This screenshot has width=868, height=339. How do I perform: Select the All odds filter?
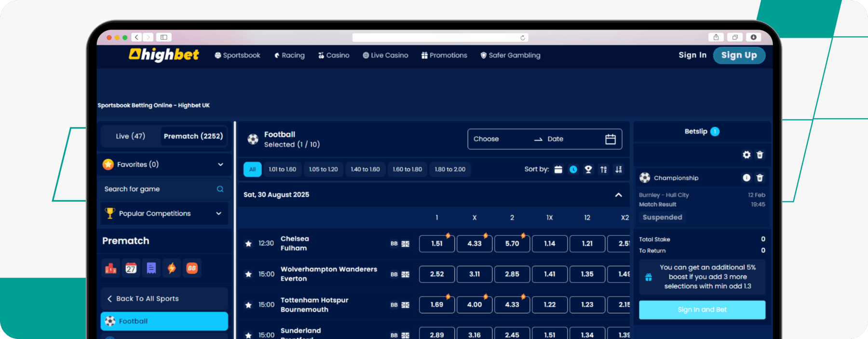click(x=253, y=169)
